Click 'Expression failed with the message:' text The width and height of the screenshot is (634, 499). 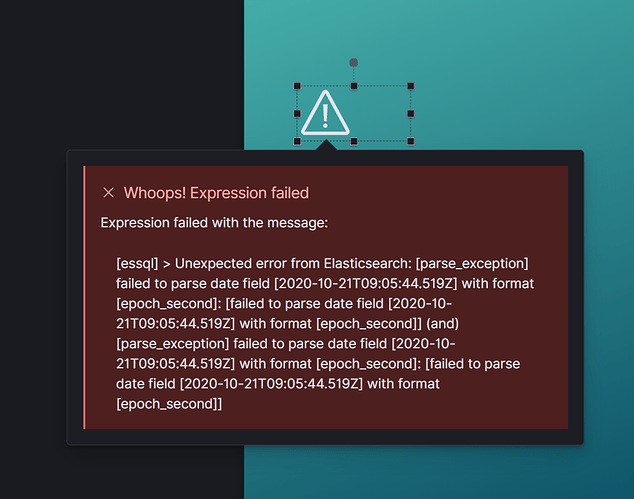[214, 223]
